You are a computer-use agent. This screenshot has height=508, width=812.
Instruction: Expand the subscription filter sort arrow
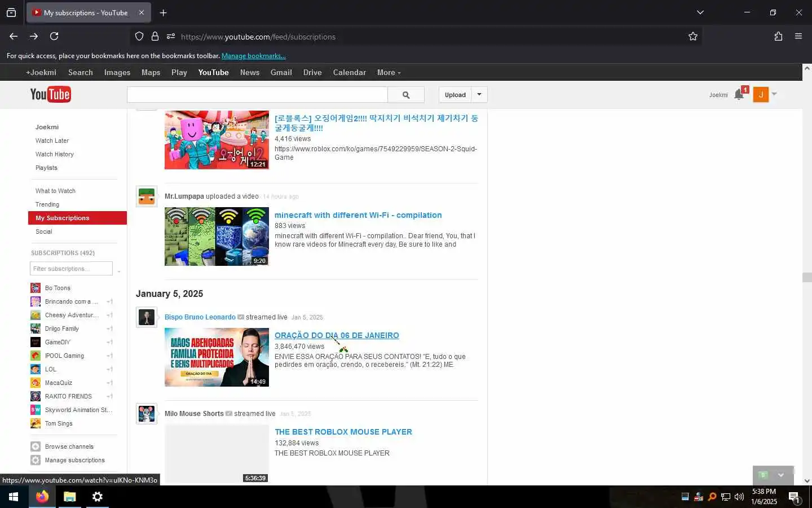pos(119,271)
